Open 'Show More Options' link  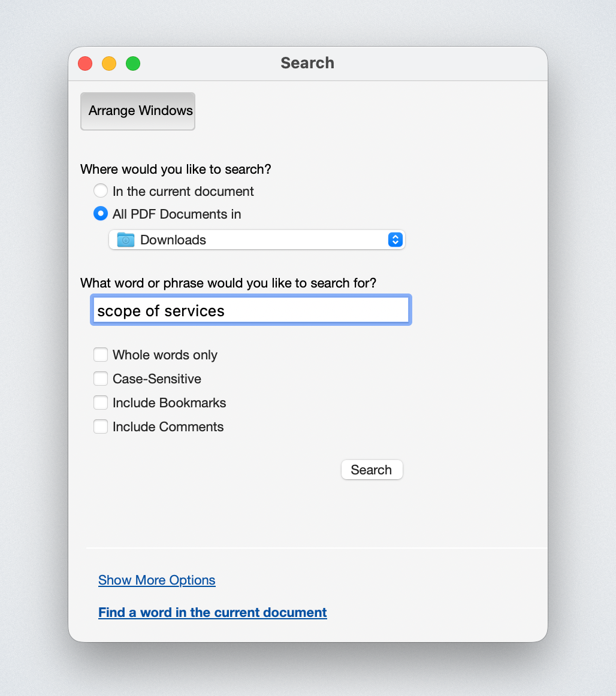click(156, 580)
